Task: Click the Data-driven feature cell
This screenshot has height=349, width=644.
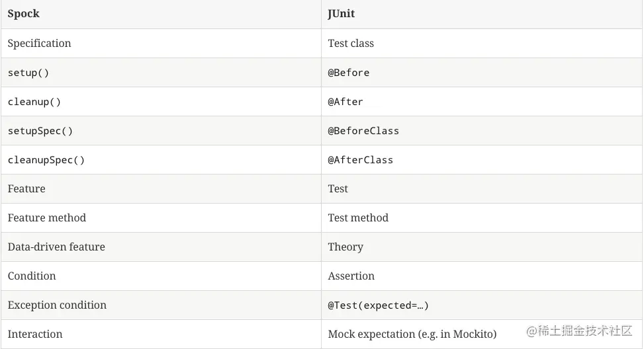Action: tap(56, 247)
